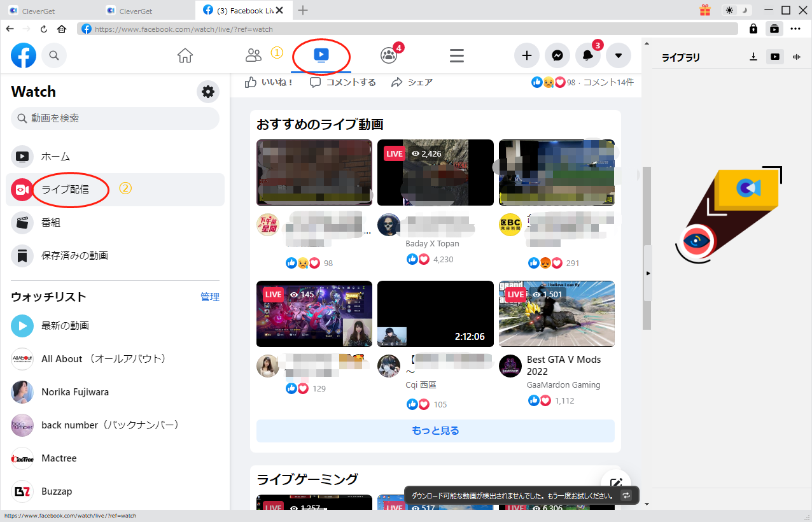The image size is (812, 522).
Task: Select the Facebook Home icon
Action: (185, 55)
